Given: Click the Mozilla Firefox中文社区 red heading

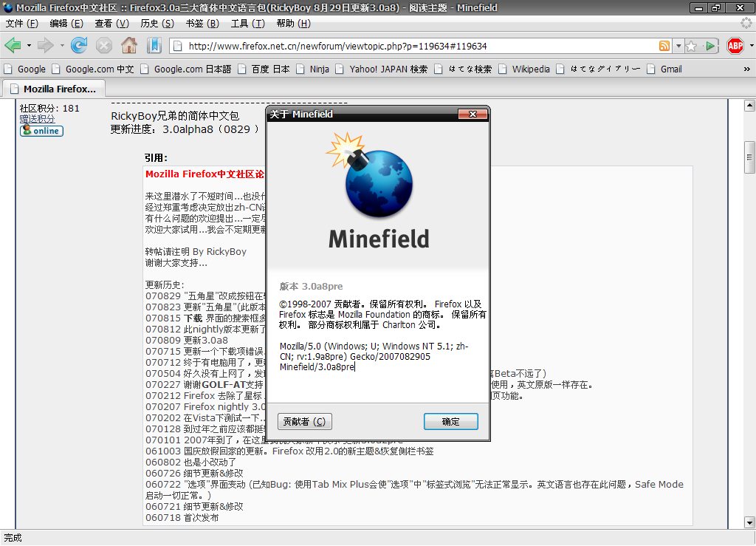Looking at the screenshot, I should (x=205, y=174).
